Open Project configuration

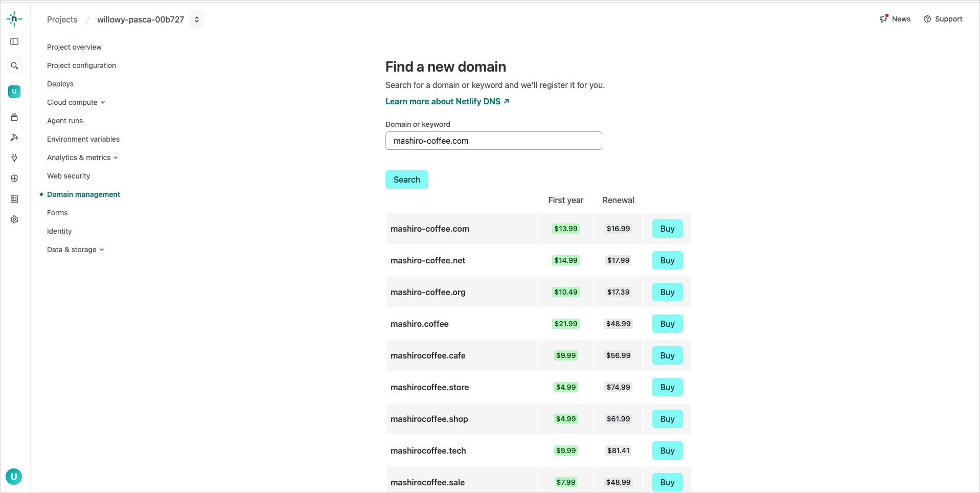pyautogui.click(x=81, y=65)
